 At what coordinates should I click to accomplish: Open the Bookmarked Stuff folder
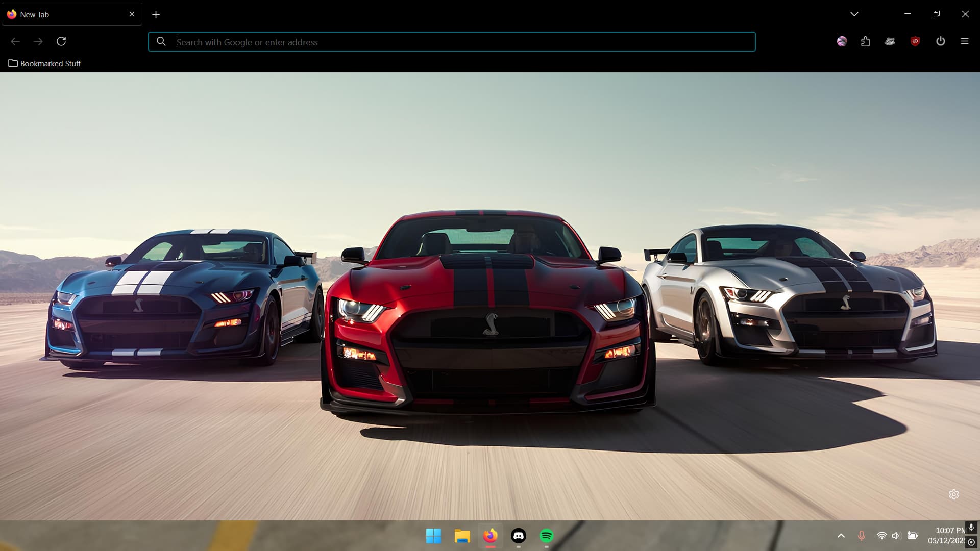coord(44,63)
